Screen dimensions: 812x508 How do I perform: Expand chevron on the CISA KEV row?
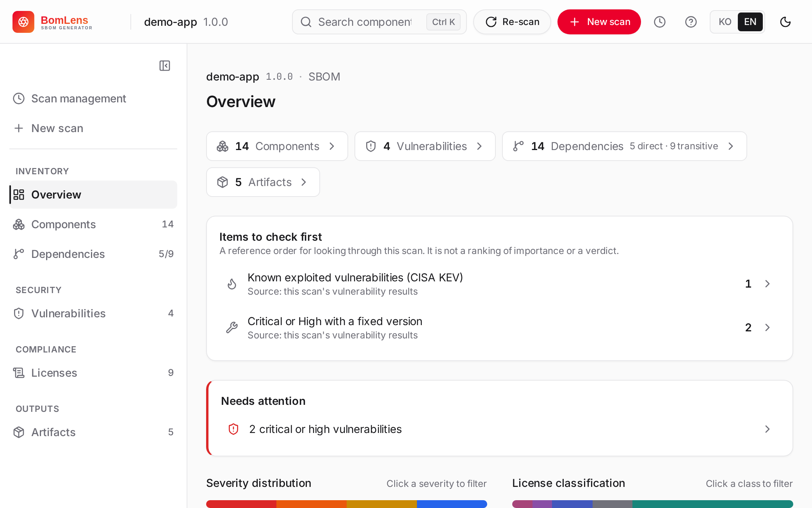tap(767, 284)
